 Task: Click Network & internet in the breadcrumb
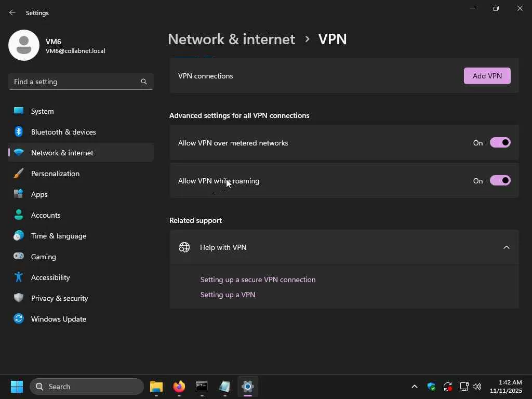pos(231,39)
